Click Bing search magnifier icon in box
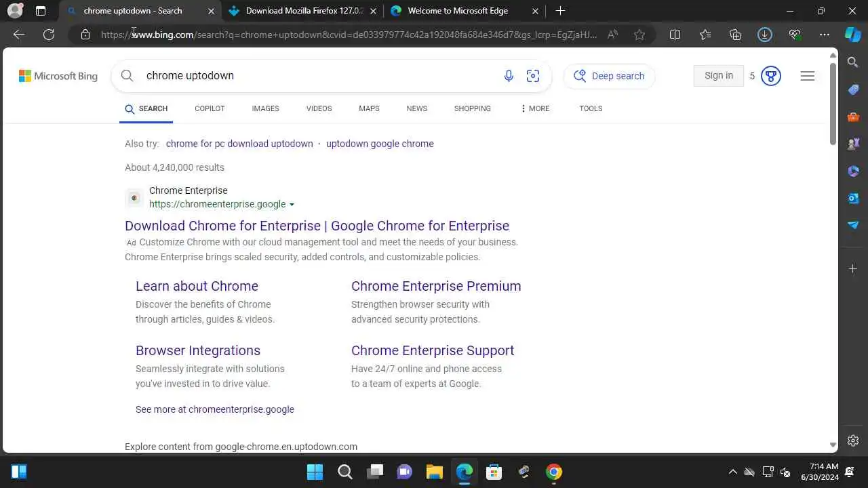This screenshot has height=488, width=868. coord(127,76)
